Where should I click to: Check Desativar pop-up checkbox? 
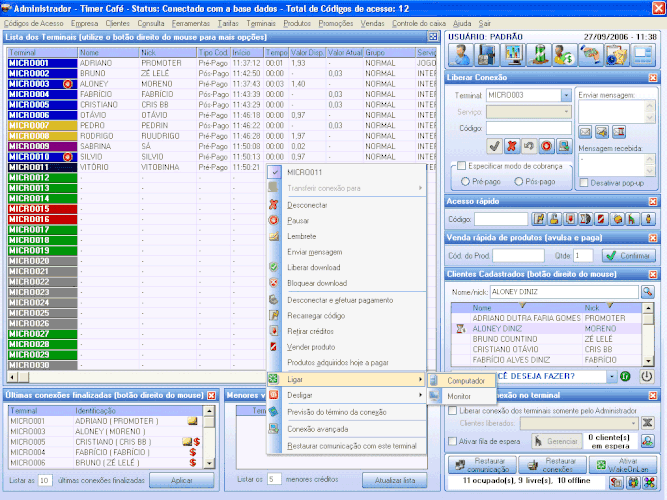584,183
